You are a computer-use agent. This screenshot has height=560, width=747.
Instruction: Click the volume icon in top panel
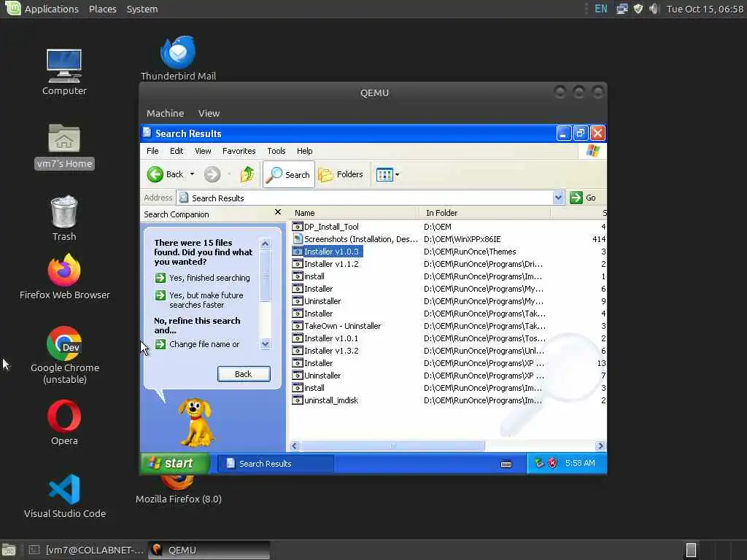[x=654, y=9]
